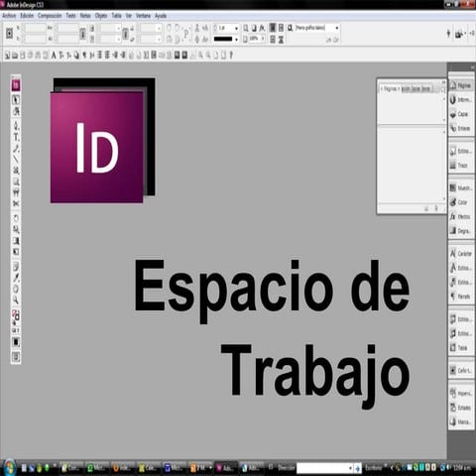Select the Eyedropper tool
The image size is (476, 476).
[16, 278]
